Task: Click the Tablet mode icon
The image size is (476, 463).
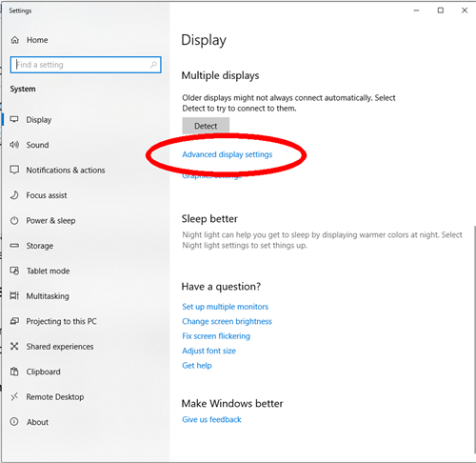Action: pyautogui.click(x=14, y=271)
